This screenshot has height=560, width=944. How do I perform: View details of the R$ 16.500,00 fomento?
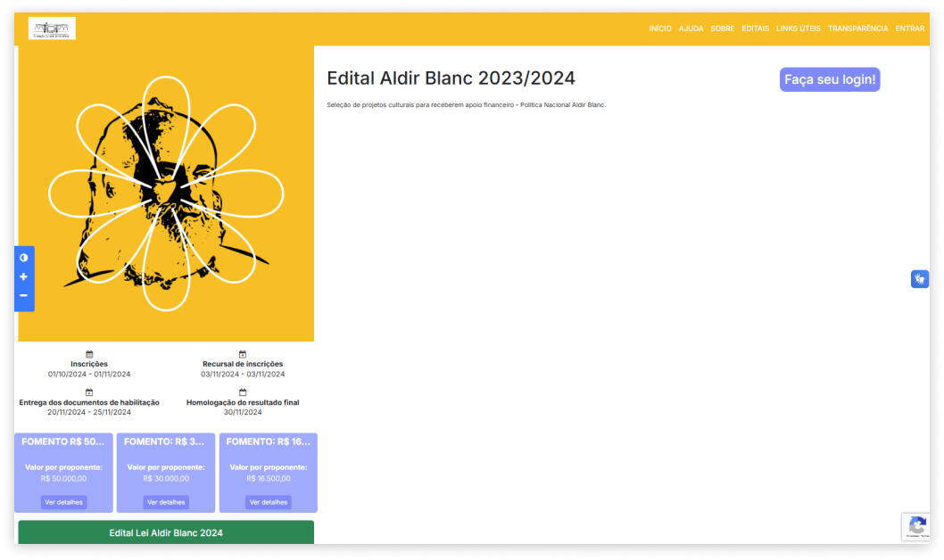(269, 502)
